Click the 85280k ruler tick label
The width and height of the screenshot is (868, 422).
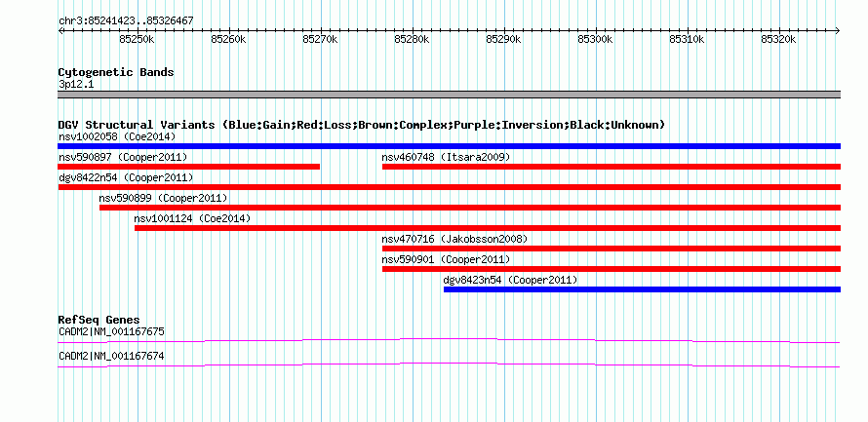[x=412, y=39]
